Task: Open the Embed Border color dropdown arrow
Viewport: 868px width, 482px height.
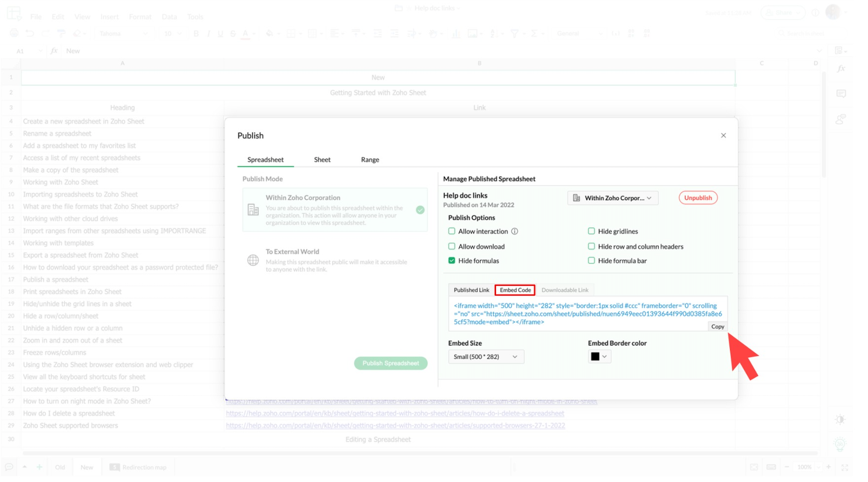Action: (605, 356)
